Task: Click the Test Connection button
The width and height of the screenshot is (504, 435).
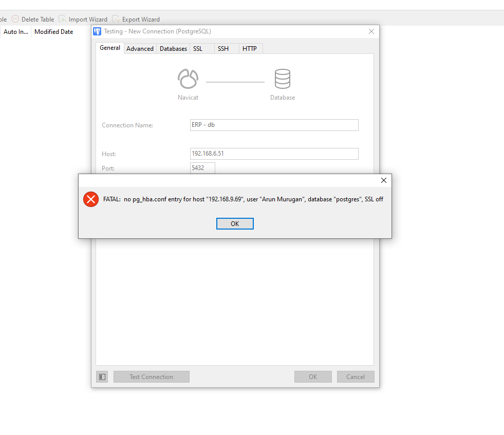Action: click(x=152, y=377)
